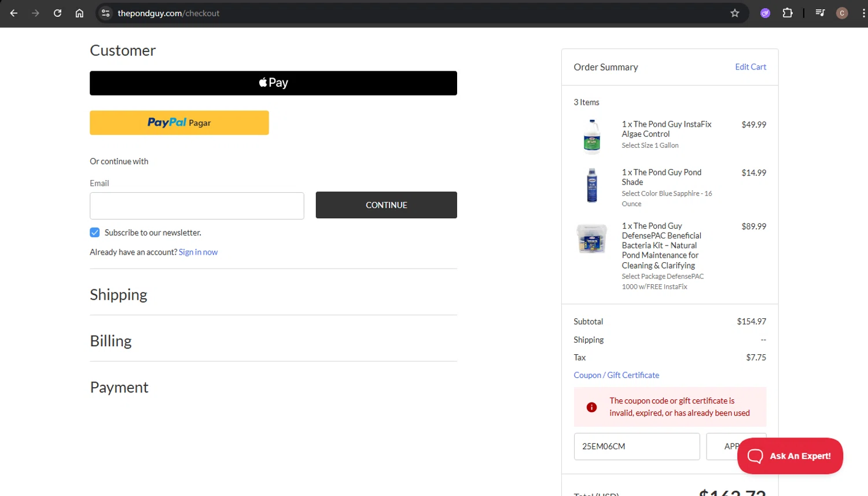
Task: Click the '3 Items' count text
Action: pyautogui.click(x=586, y=102)
